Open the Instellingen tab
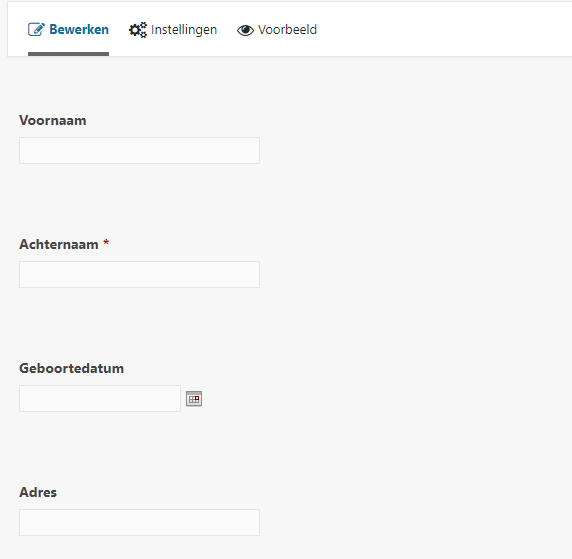The image size is (572, 559). point(173,30)
